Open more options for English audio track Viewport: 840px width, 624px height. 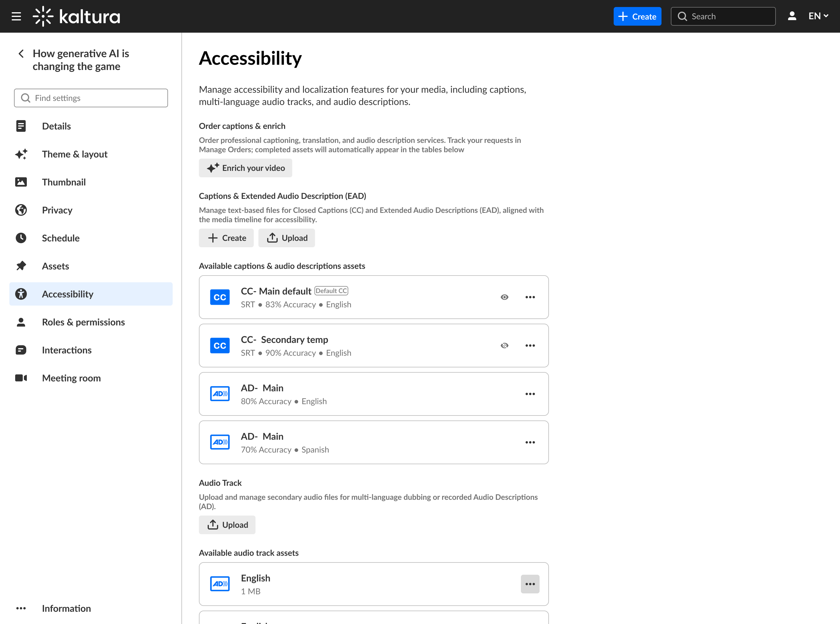(530, 584)
